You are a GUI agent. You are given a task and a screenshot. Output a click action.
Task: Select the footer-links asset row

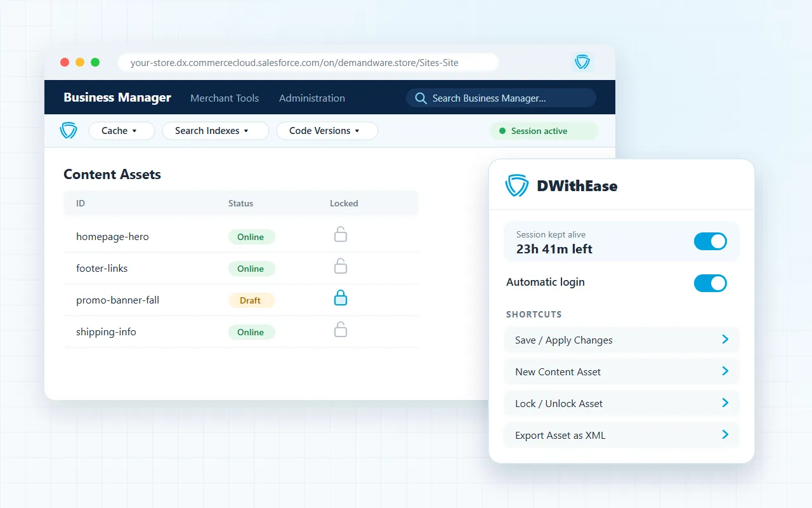[241, 268]
